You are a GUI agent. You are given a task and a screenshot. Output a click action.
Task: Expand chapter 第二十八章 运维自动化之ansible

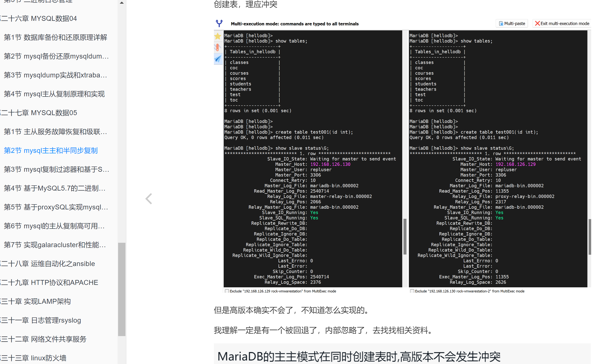(x=48, y=264)
